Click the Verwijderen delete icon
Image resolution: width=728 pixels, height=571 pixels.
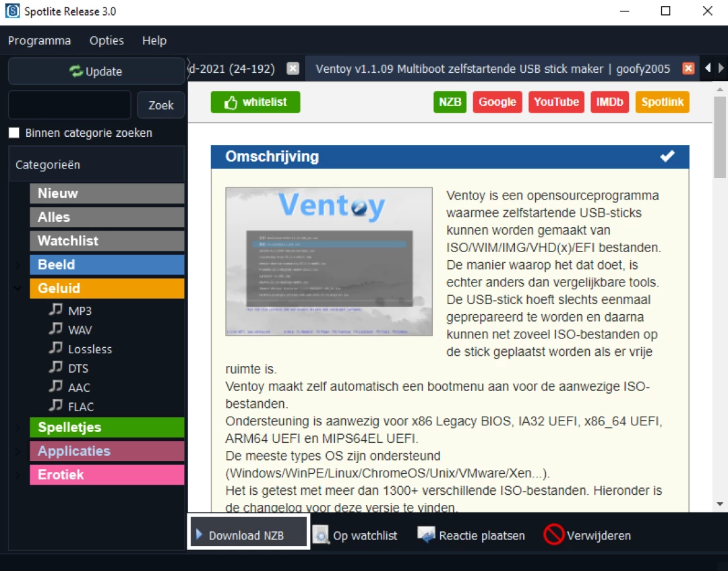(x=553, y=535)
